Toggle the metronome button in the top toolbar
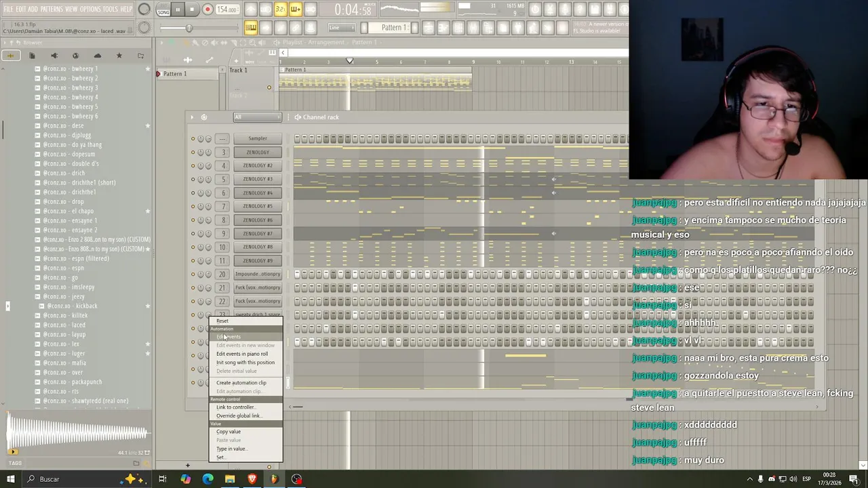The height and width of the screenshot is (488, 868). point(251,9)
